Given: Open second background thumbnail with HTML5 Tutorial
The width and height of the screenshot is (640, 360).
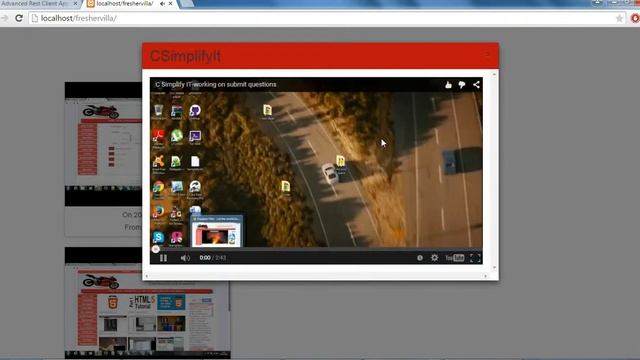Looking at the screenshot, I should pyautogui.click(x=147, y=303).
